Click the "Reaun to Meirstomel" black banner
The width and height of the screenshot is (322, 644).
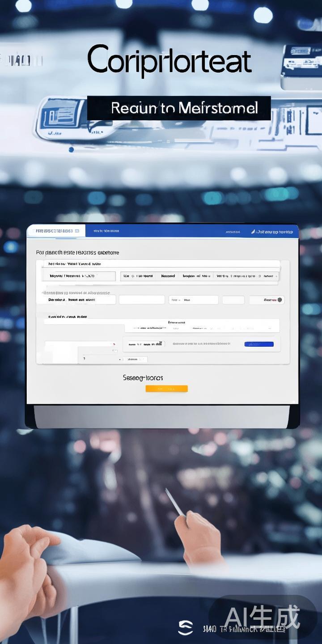(x=179, y=108)
